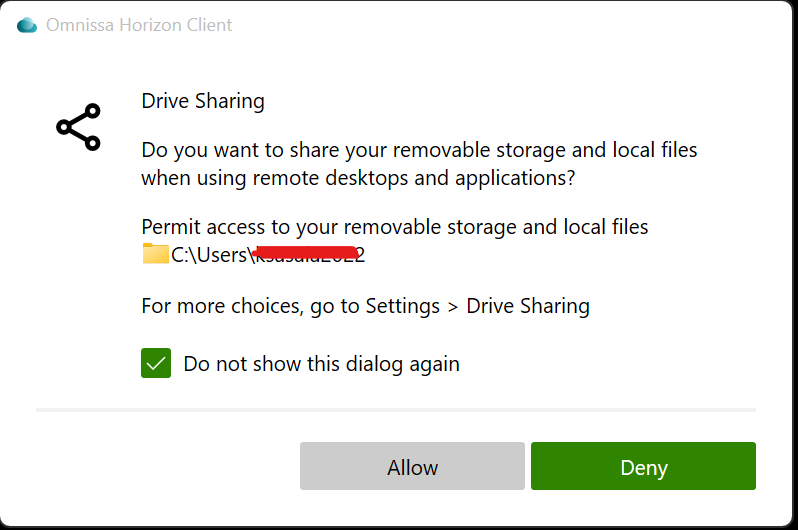Image resolution: width=798 pixels, height=530 pixels.
Task: Click "For more choices, go to Settings" text
Action: [x=290, y=306]
